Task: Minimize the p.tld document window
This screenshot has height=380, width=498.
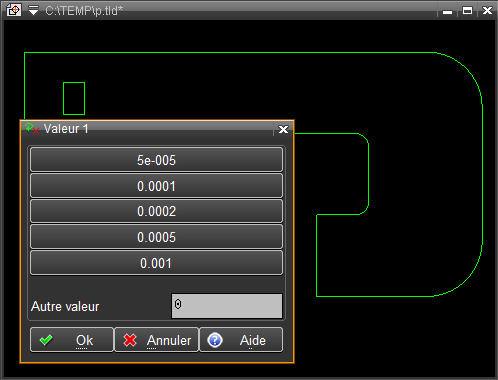Action: tap(447, 11)
